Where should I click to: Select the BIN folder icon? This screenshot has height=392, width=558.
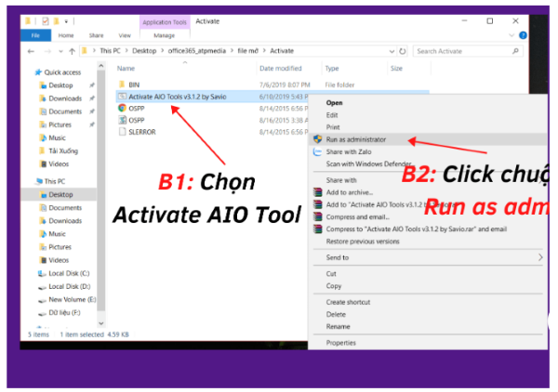(x=122, y=85)
